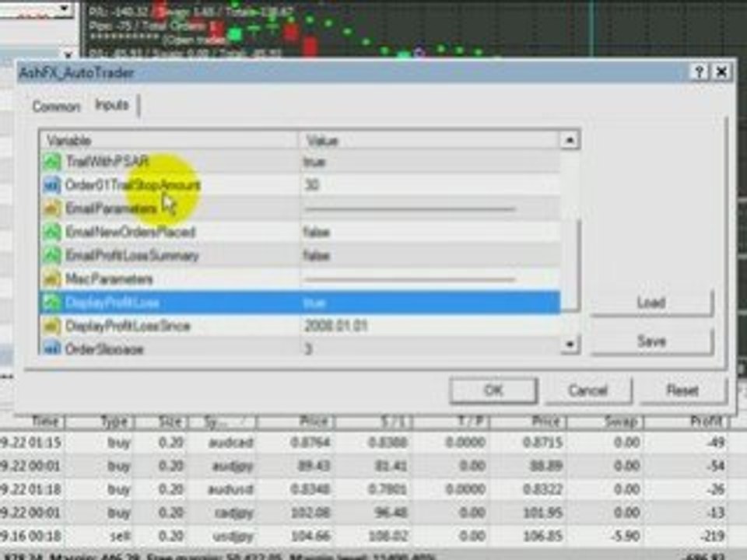Click the down arrow of the inputs scrollbar
747x560 pixels.
[x=570, y=344]
